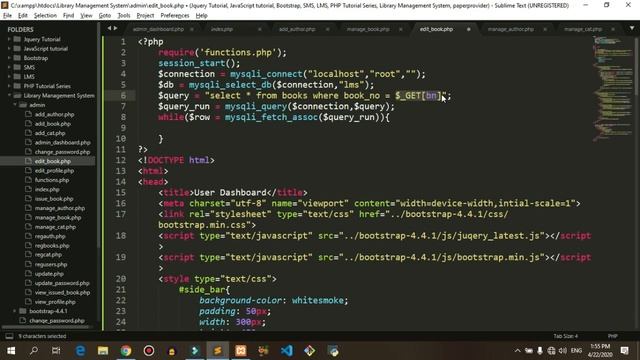
Task: Expand the LMS folder
Action: (x=9, y=77)
